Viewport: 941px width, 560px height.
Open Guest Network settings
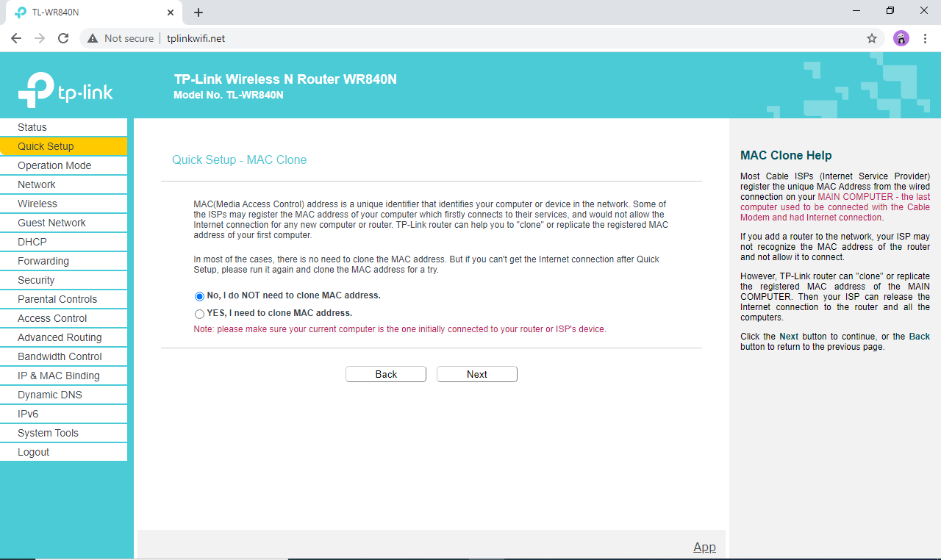(64, 223)
